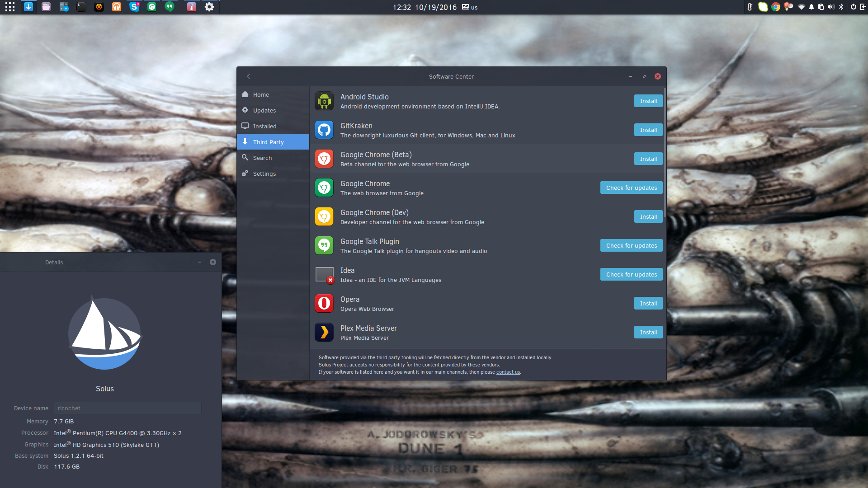Open Skype from the top panel
The width and height of the screenshot is (868, 488).
(x=134, y=7)
